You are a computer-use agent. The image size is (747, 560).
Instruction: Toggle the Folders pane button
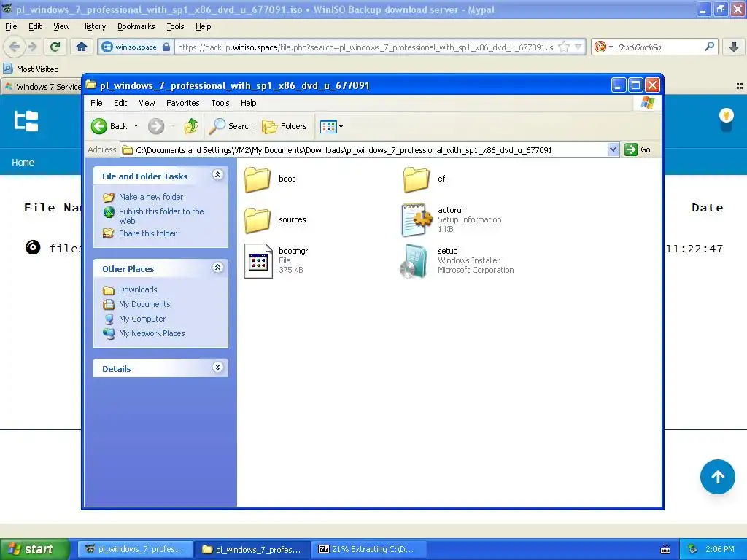click(285, 126)
